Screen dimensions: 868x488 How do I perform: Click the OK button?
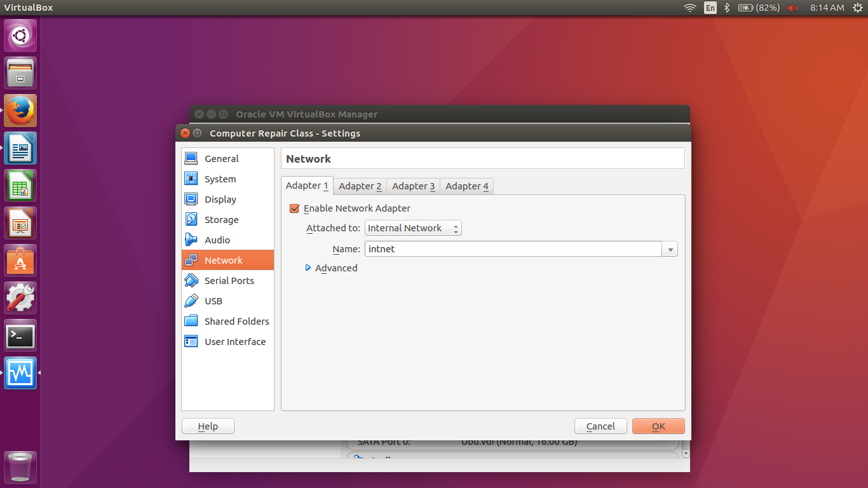[658, 426]
